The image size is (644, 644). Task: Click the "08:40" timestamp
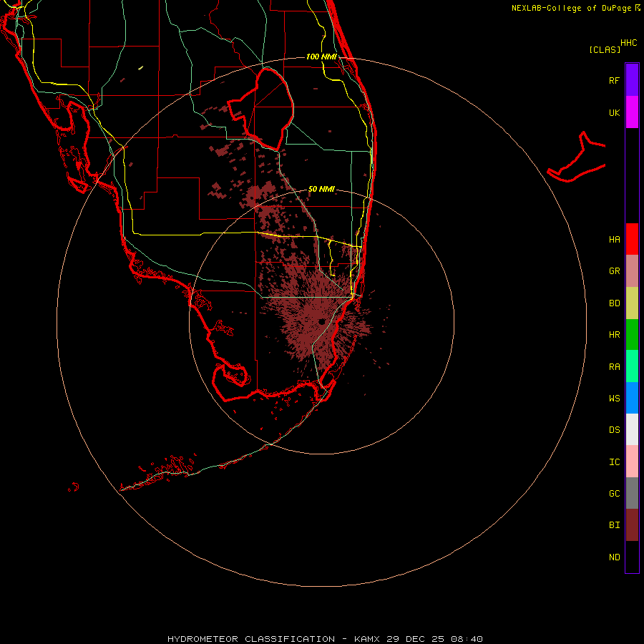[467, 639]
